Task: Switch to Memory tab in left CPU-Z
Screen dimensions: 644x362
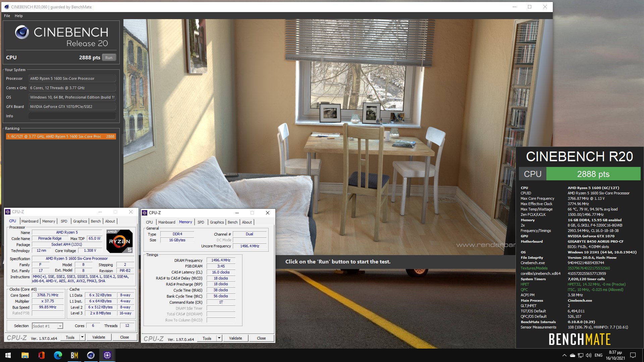Action: (x=49, y=221)
